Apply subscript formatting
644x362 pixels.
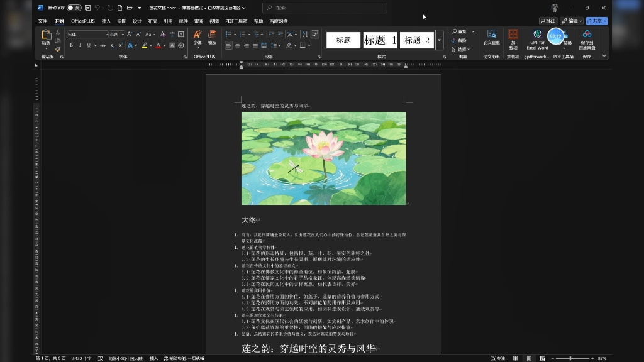[112, 45]
